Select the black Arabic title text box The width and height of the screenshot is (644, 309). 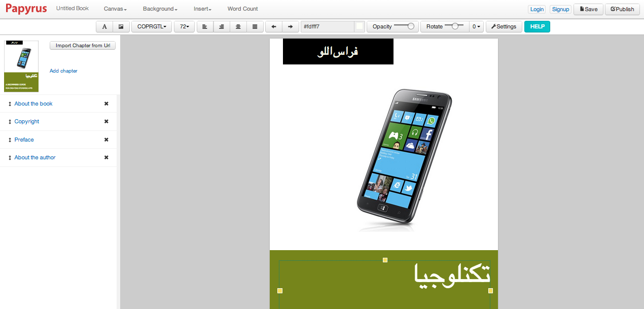(338, 51)
